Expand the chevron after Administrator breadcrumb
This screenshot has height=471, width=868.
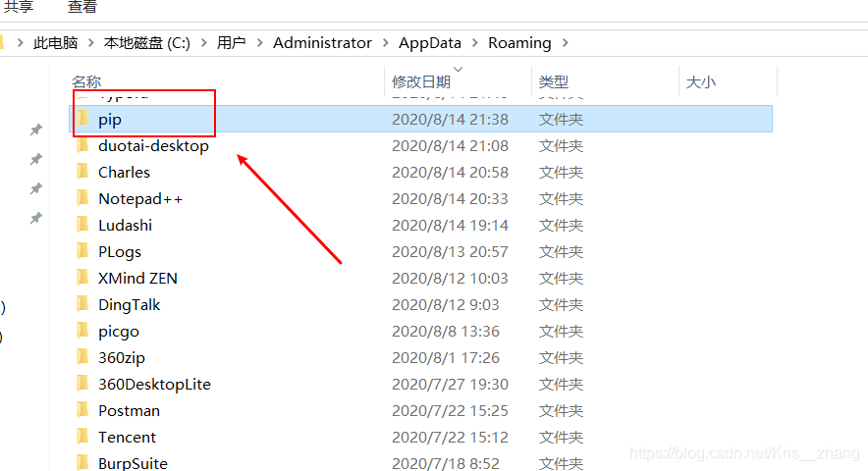pos(386,42)
